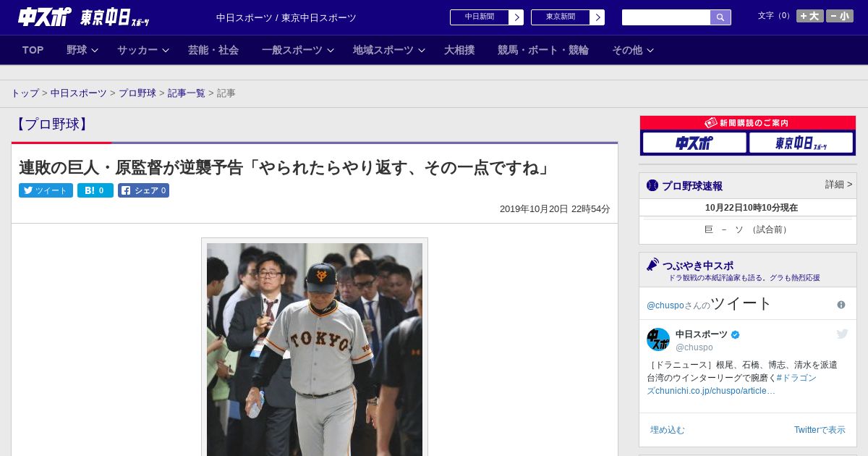Click the @chuspo link in the tweets header
Screen dimensions: 868x456
pyautogui.click(x=664, y=305)
